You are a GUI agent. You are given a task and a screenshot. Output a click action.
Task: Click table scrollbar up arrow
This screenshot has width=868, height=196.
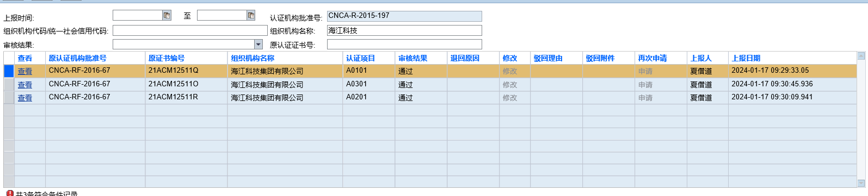[x=861, y=55]
